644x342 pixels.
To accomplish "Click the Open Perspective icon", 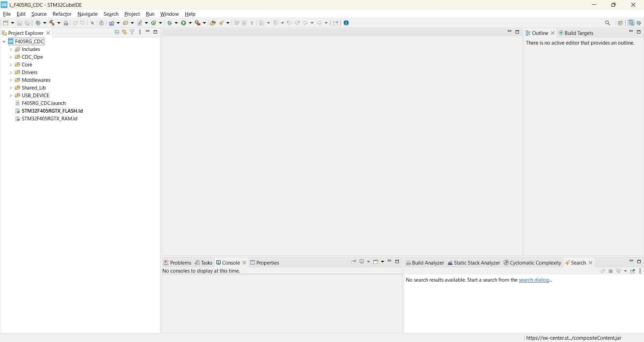I will point(621,23).
